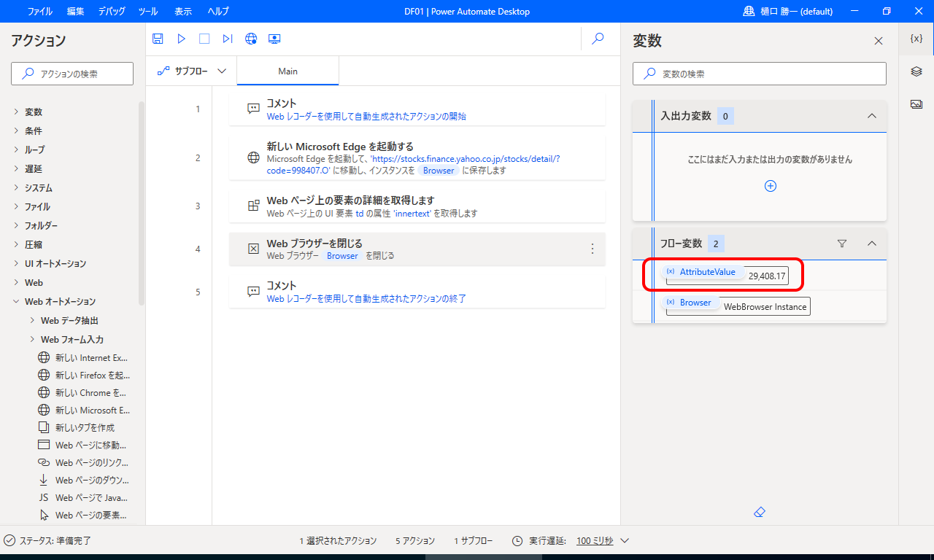Viewport: 934px width, 560px height.
Task: Click the comment icon on action 1
Action: (253, 109)
